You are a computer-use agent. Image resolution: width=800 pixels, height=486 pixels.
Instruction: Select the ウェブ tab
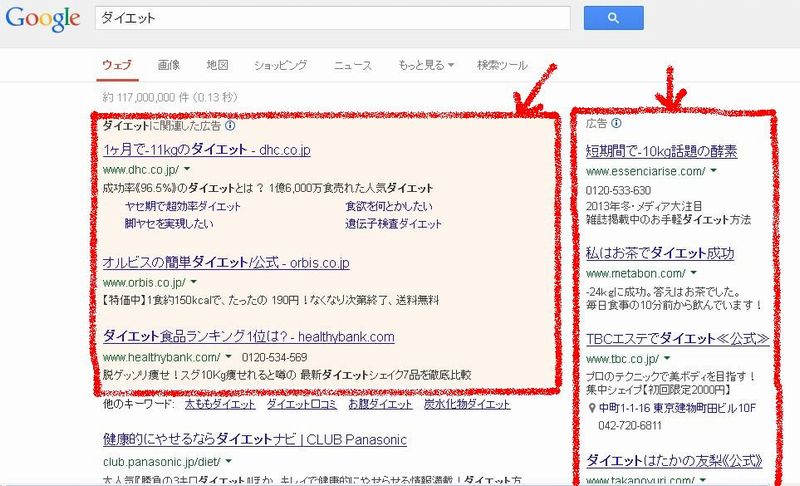point(117,65)
